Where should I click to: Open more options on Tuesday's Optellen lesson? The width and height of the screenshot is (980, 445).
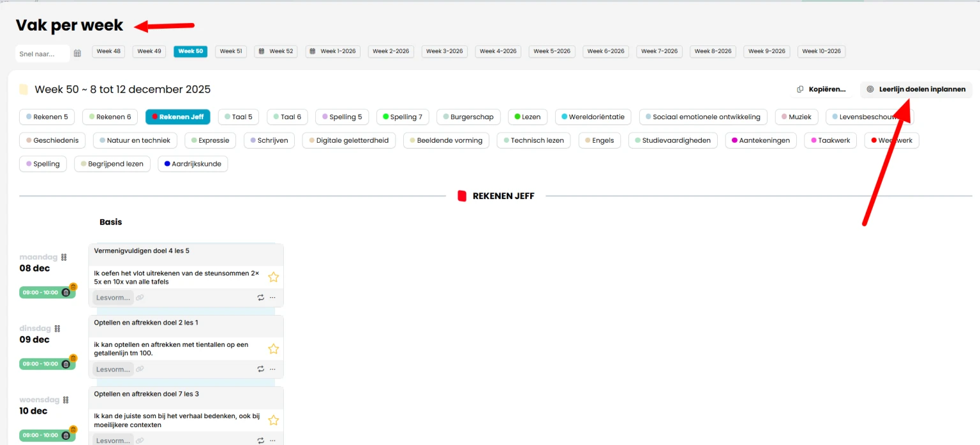coord(272,369)
